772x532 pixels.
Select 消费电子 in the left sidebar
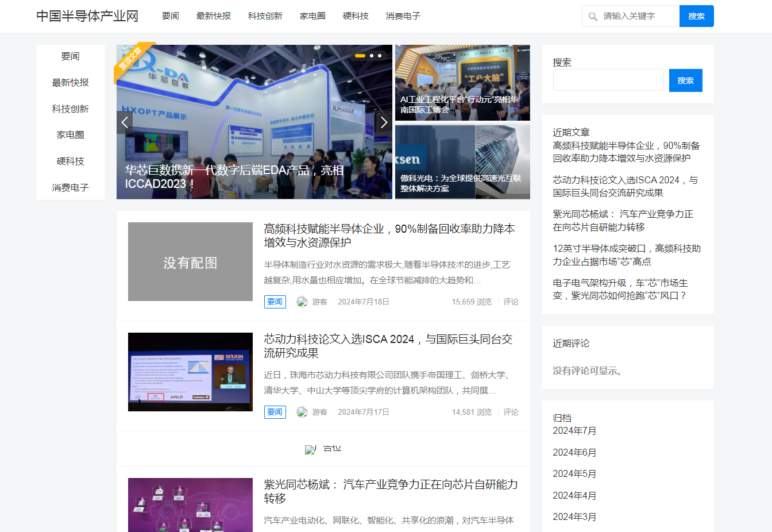point(71,188)
